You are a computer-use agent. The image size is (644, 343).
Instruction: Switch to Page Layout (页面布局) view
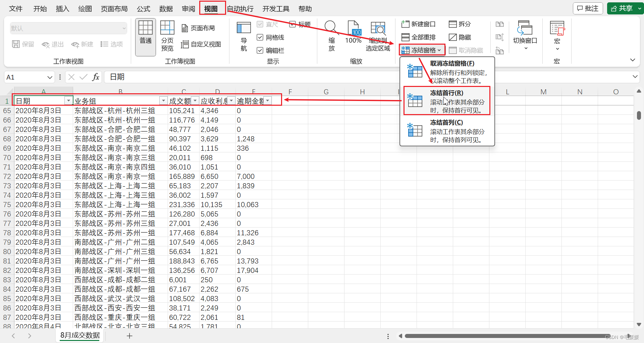click(x=199, y=28)
